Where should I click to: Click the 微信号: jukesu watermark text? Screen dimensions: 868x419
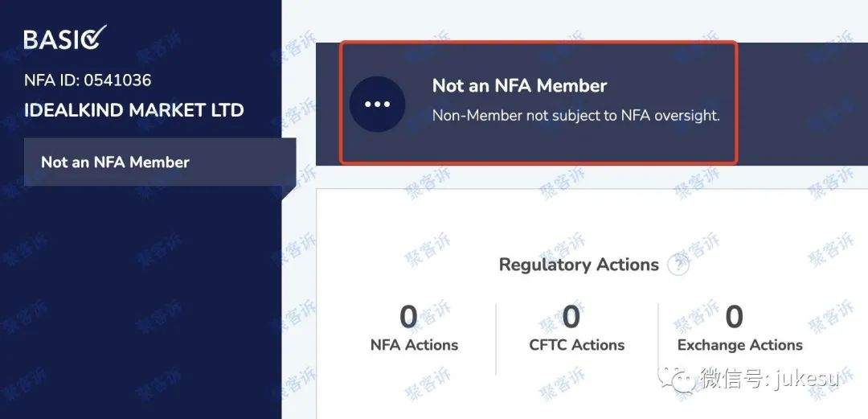point(770,379)
